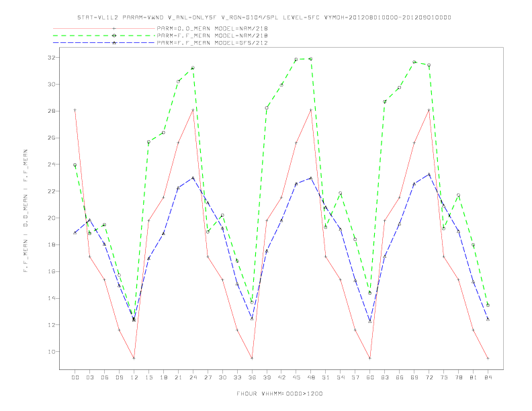Click x-axis forecast hour label 63
The height and width of the screenshot is (411, 532).
(385, 377)
